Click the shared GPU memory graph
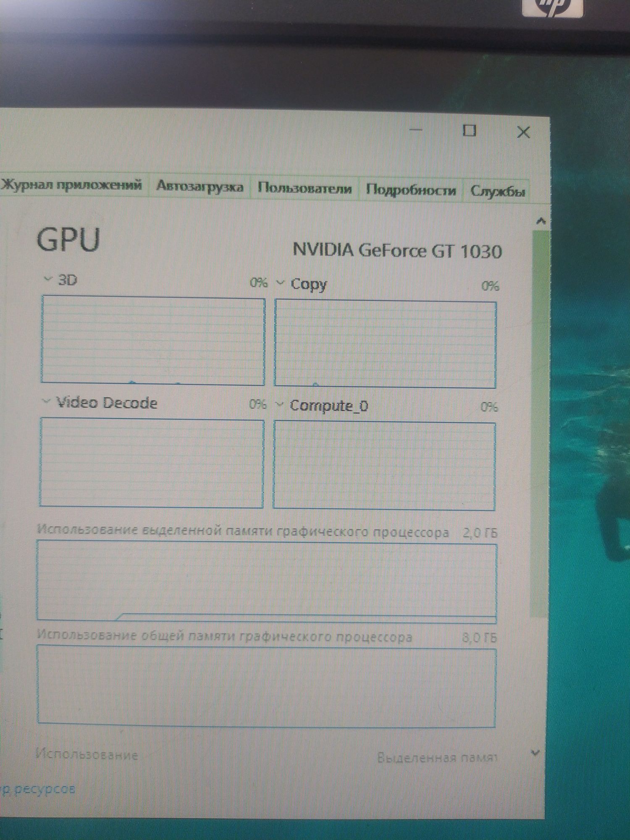The height and width of the screenshot is (840, 630). pyautogui.click(x=267, y=687)
